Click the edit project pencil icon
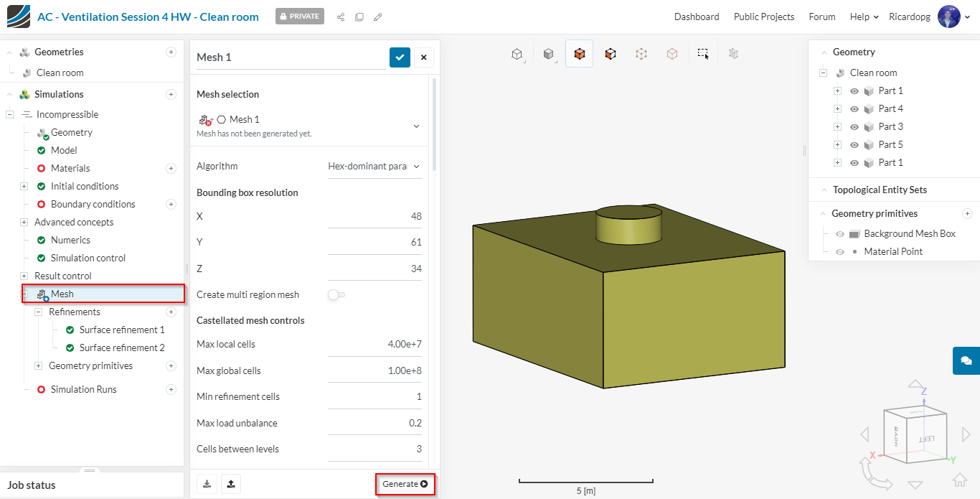The width and height of the screenshot is (980, 499). (378, 17)
